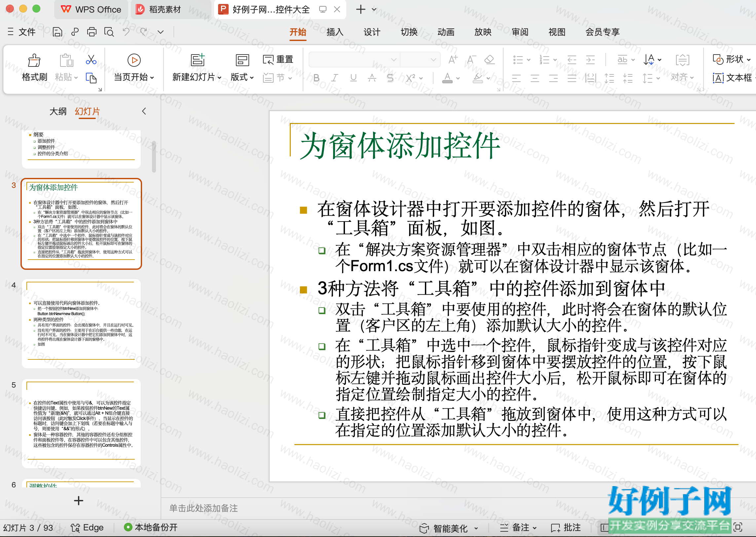756x537 pixels.
Task: Click the New Slide (新建幻灯片) icon
Action: pos(198,60)
